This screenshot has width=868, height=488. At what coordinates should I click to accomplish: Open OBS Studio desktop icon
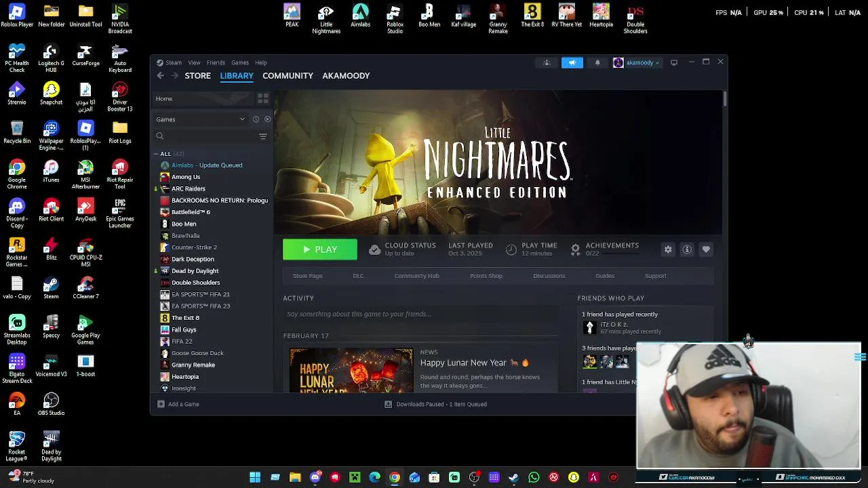click(51, 404)
